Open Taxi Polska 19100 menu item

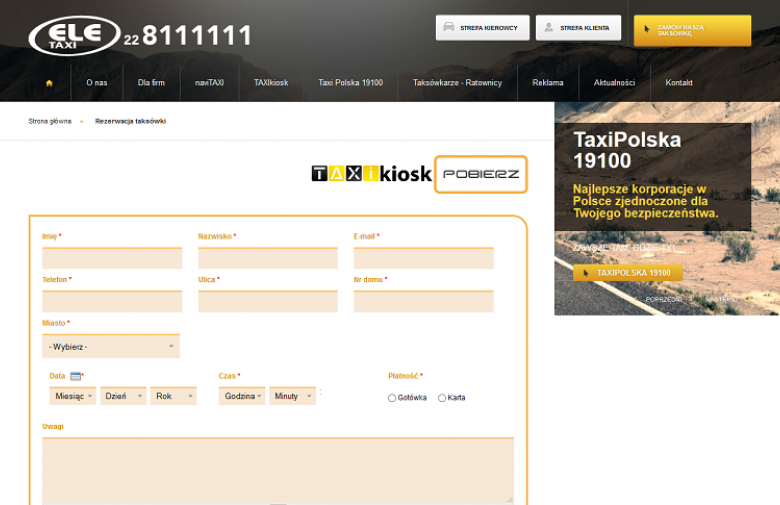click(351, 83)
